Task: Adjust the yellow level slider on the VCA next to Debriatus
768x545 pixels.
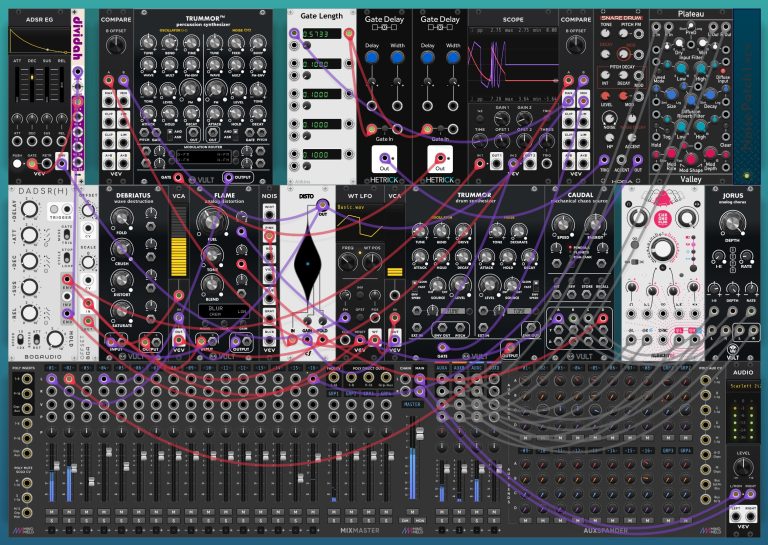Action: (x=179, y=242)
